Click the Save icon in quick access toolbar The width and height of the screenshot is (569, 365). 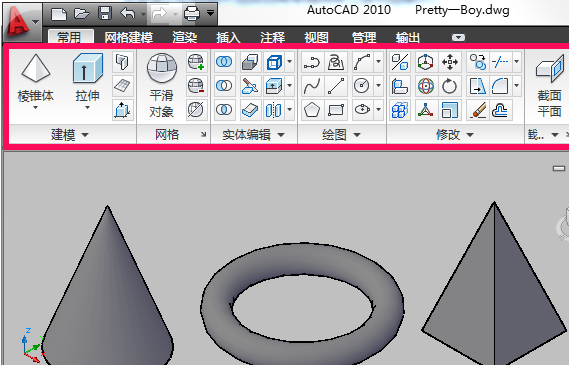pos(105,14)
